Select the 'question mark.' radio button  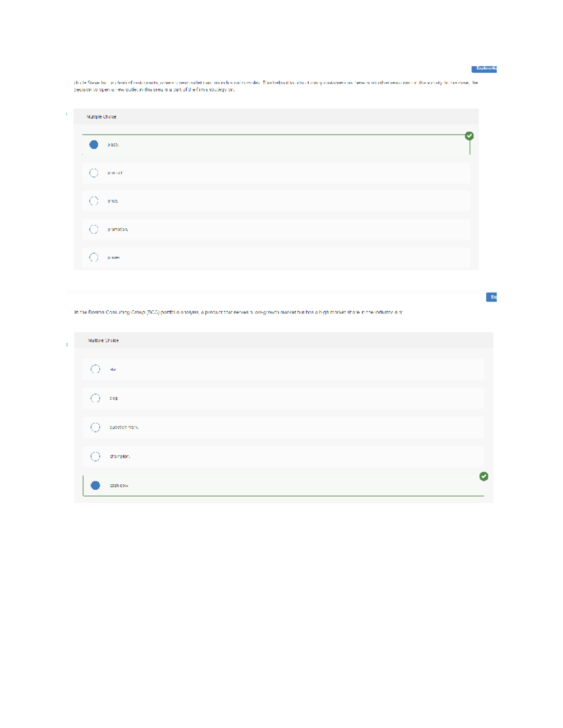(x=96, y=427)
